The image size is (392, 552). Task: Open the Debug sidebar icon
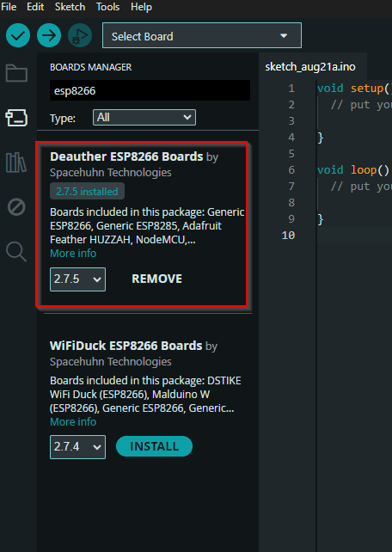pos(16,207)
